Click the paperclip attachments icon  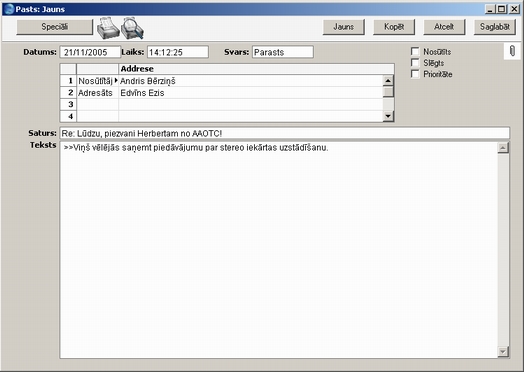[512, 51]
